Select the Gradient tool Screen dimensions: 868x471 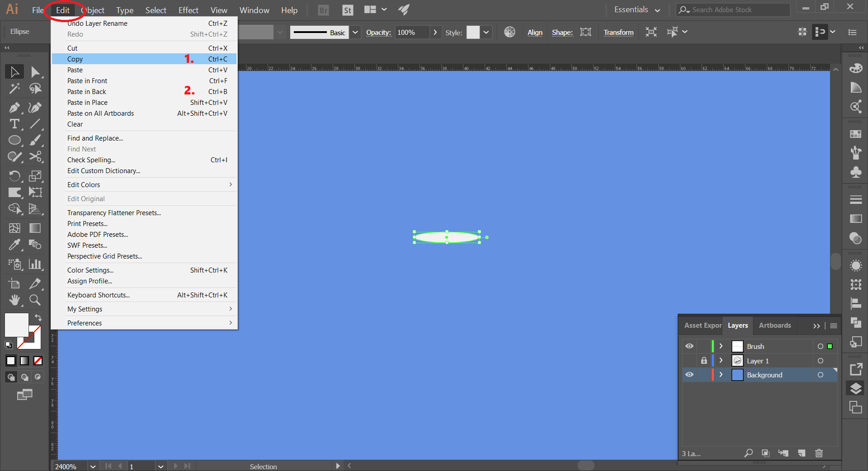[x=35, y=228]
